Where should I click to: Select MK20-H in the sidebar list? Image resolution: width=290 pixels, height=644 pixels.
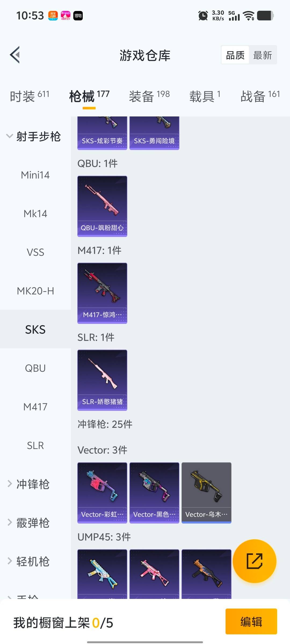click(35, 291)
